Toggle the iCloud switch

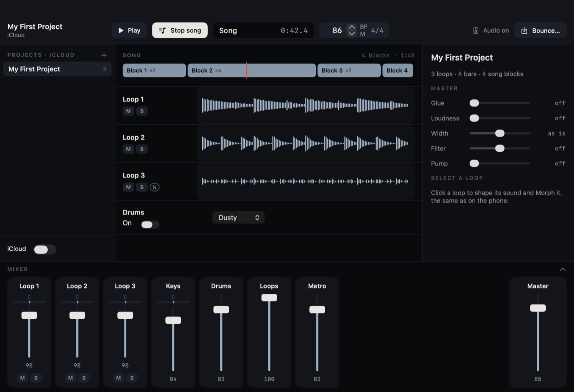44,250
